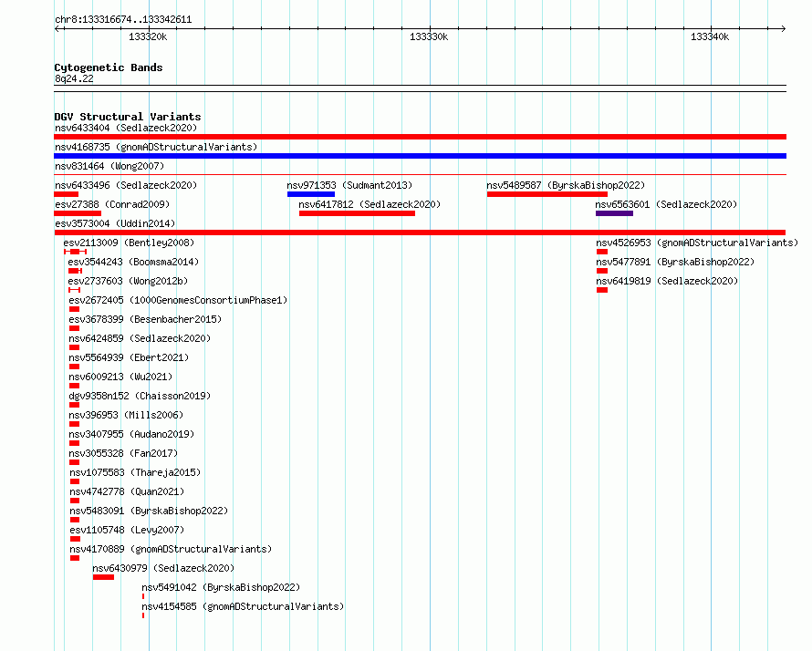Click nsv6419819 (Sedlazeck2020) label
The height and width of the screenshot is (651, 812).
point(667,281)
